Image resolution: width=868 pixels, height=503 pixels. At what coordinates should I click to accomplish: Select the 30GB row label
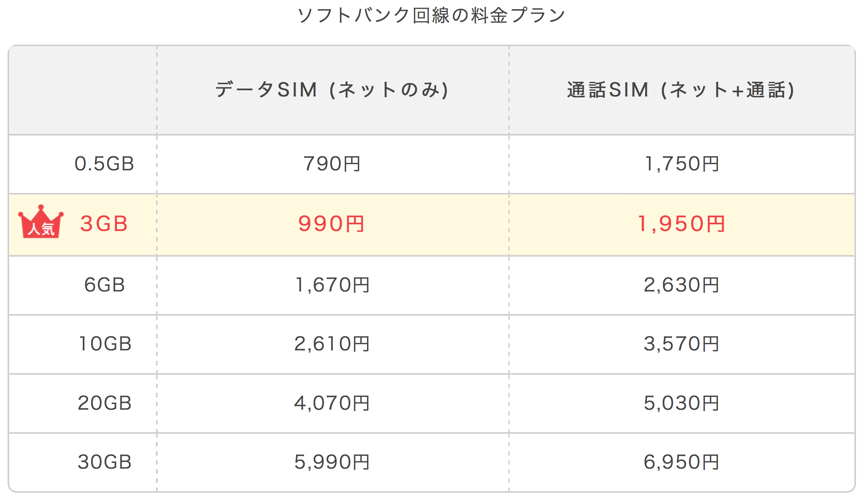click(x=105, y=462)
